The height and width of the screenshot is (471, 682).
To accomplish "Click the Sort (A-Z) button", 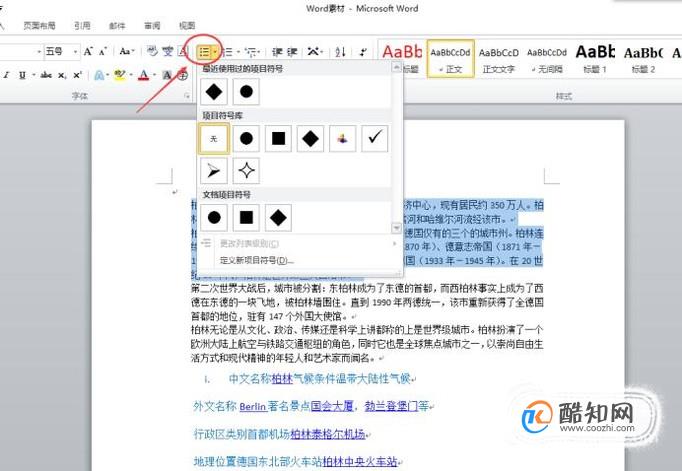I will [341, 52].
